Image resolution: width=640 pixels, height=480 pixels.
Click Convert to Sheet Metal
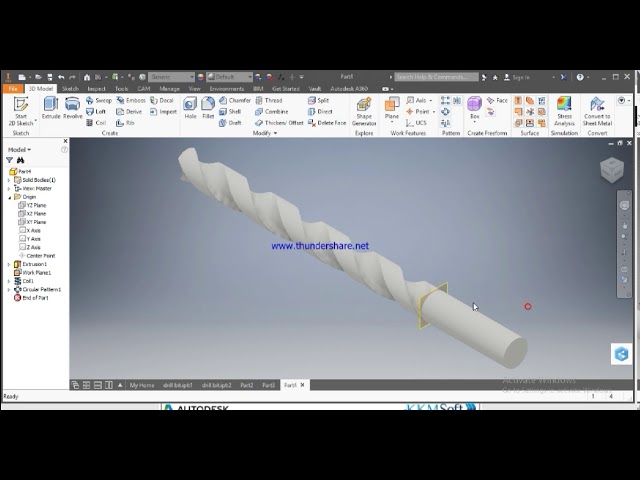coord(597,111)
